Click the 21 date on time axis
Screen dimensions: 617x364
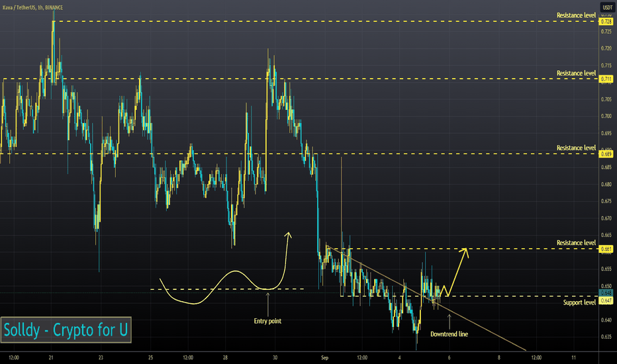click(x=51, y=357)
